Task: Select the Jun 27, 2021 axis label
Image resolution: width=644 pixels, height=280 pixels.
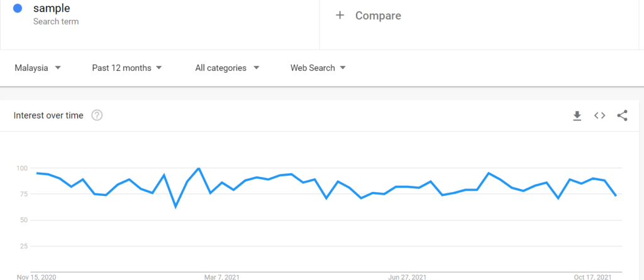Action: tap(408, 276)
